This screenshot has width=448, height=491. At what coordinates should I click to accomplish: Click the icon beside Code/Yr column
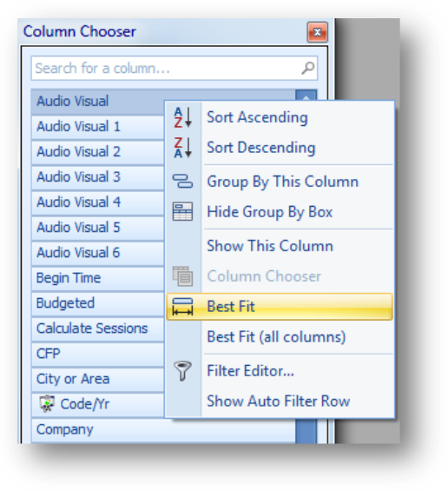[47, 404]
